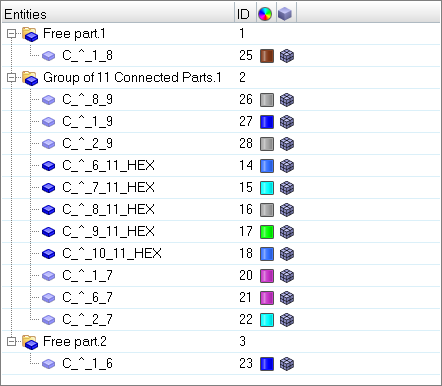Click the component icon of C_^_1_6
The width and height of the screenshot is (442, 386).
[49, 364]
